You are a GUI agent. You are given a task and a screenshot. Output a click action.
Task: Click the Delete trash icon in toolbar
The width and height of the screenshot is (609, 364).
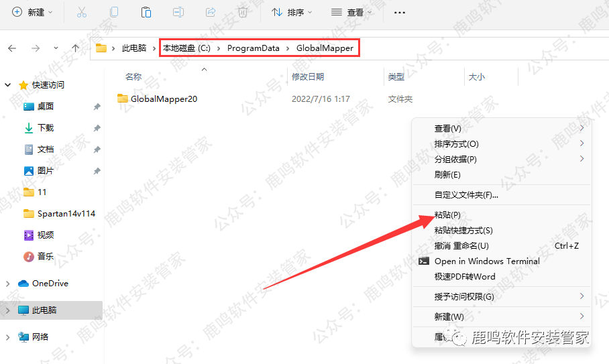(243, 12)
